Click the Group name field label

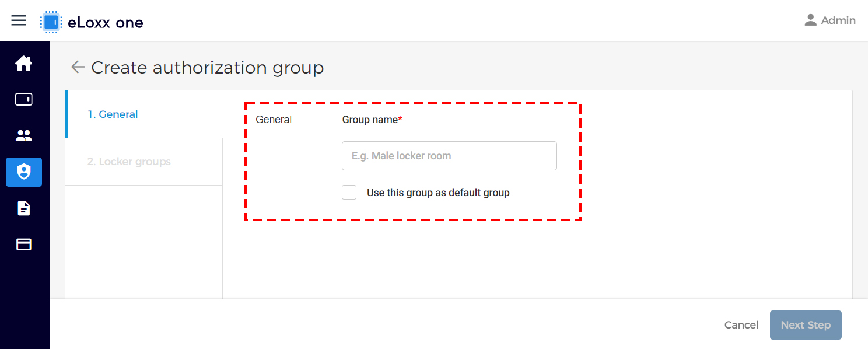pyautogui.click(x=372, y=120)
